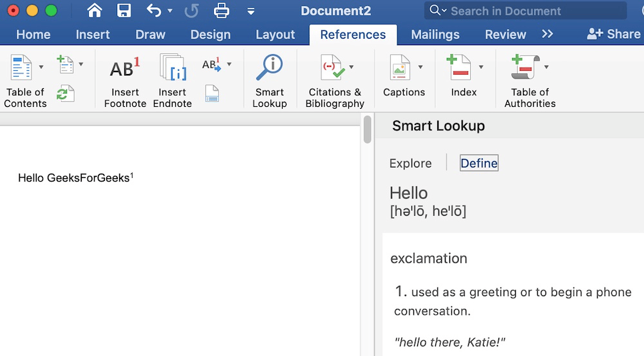The height and width of the screenshot is (356, 644).
Task: Click the Share button
Action: 614,34
